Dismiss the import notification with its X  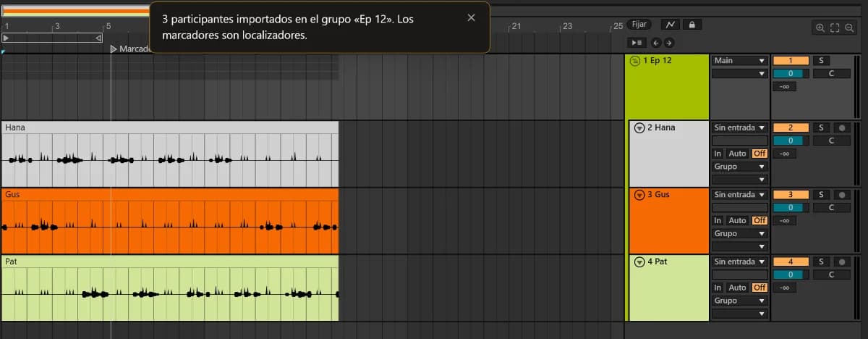click(x=472, y=18)
